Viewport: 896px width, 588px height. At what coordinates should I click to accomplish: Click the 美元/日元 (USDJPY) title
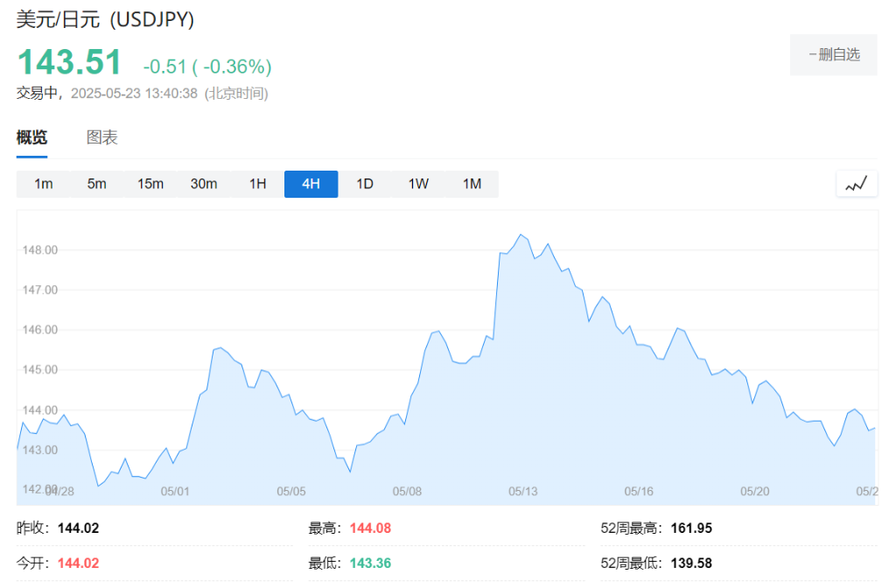105,18
